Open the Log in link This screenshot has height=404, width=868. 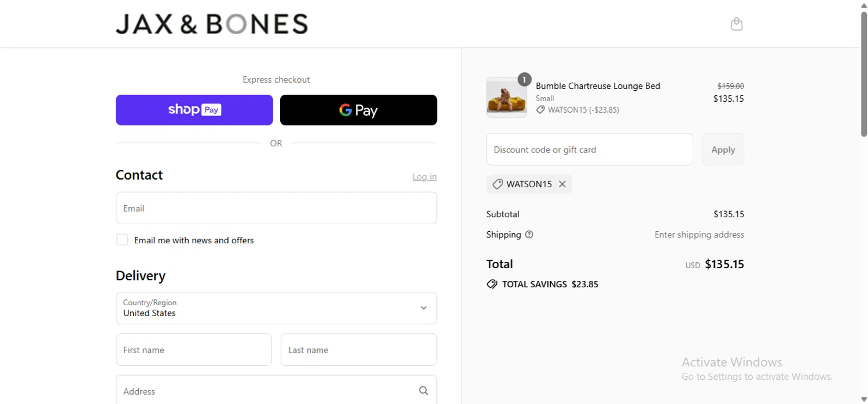pos(425,177)
